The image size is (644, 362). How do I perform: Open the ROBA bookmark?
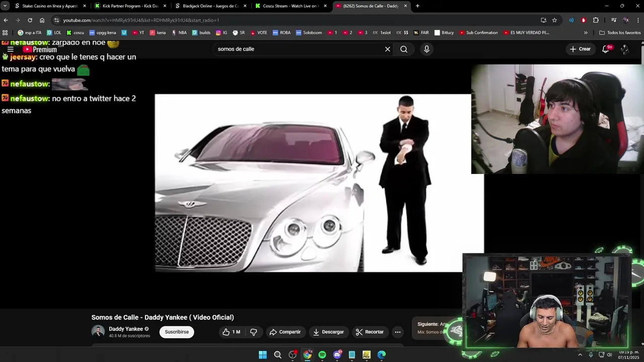click(x=282, y=33)
